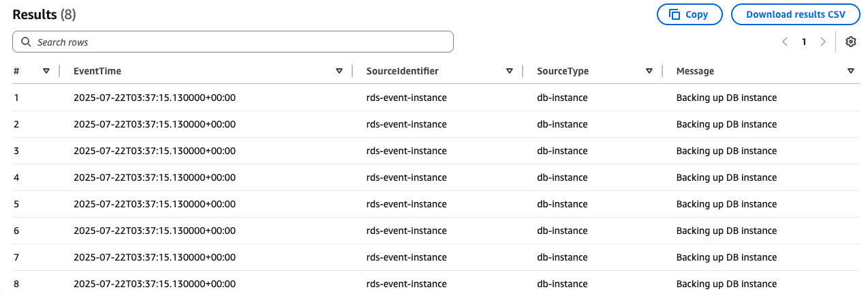This screenshot has width=868, height=294.
Task: Select page 1 in pagination
Action: coord(804,42)
